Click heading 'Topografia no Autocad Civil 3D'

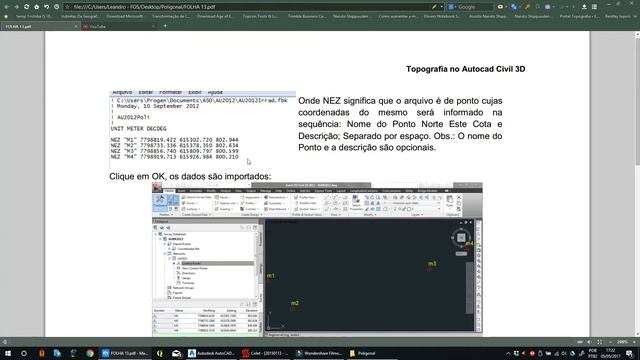(x=465, y=69)
